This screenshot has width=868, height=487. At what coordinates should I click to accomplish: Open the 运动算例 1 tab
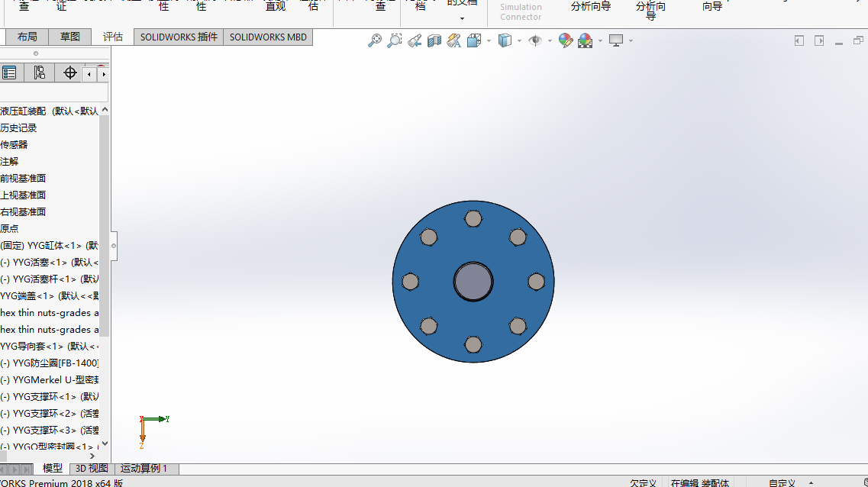tap(144, 468)
